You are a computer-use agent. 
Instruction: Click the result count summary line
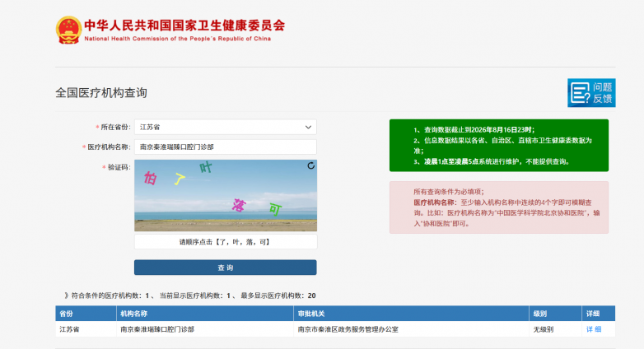(189, 295)
